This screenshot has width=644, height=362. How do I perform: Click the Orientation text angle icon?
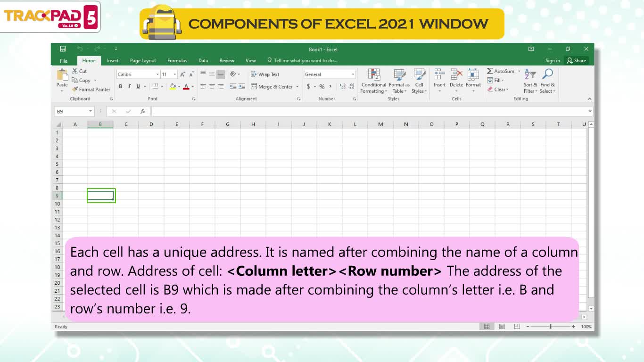point(233,74)
